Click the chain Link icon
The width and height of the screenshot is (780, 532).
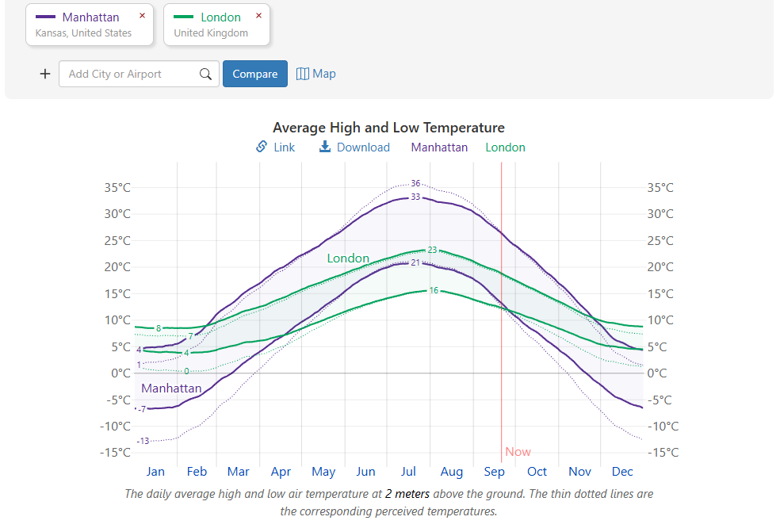click(262, 147)
